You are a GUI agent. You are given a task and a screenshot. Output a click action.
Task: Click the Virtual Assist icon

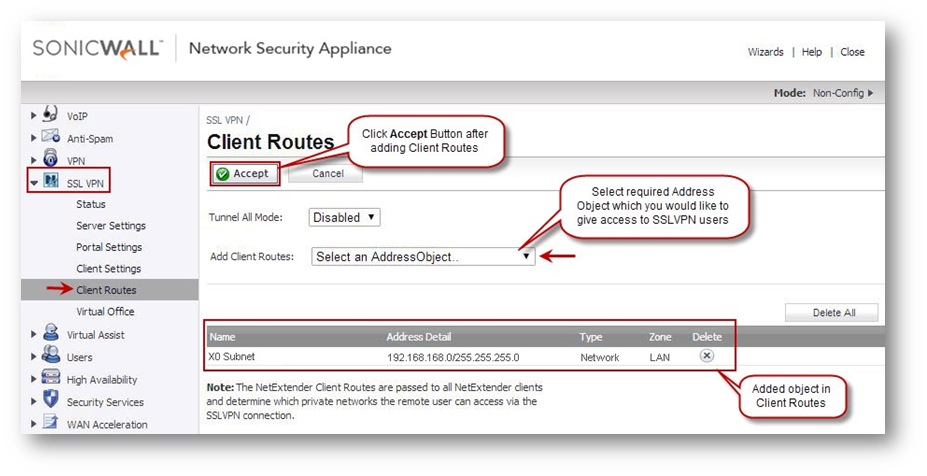[50, 334]
